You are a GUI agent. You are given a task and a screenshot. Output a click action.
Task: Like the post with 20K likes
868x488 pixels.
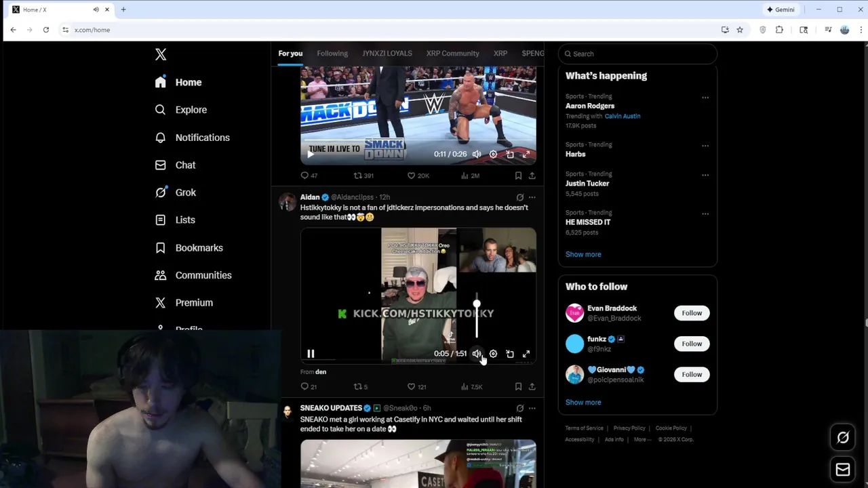click(418, 176)
